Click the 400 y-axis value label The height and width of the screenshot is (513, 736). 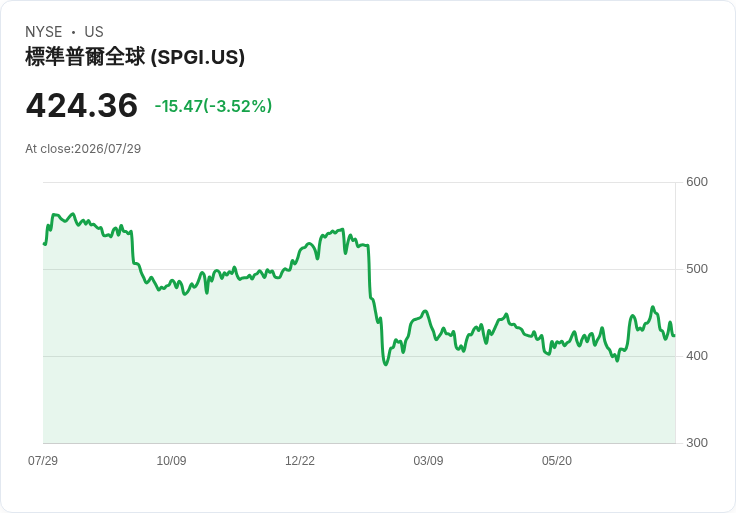(697, 356)
